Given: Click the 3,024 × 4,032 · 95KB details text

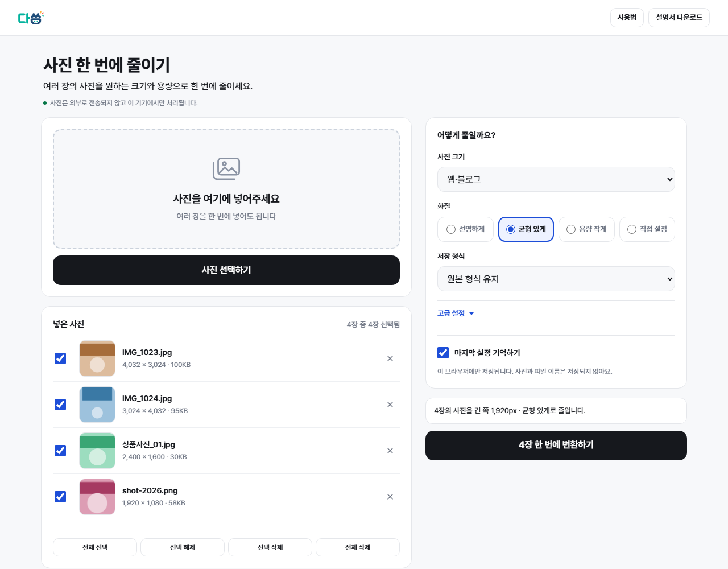Looking at the screenshot, I should pyautogui.click(x=155, y=411).
